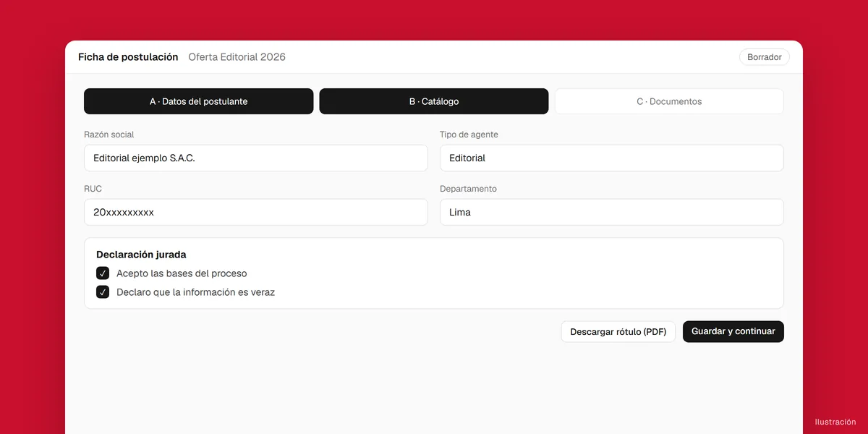Click Guardar y continuar

coord(733,331)
